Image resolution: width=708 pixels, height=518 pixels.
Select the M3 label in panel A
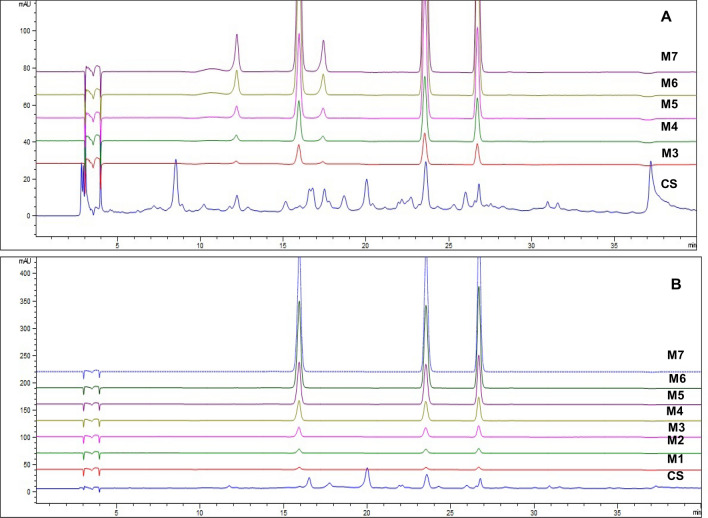[670, 154]
